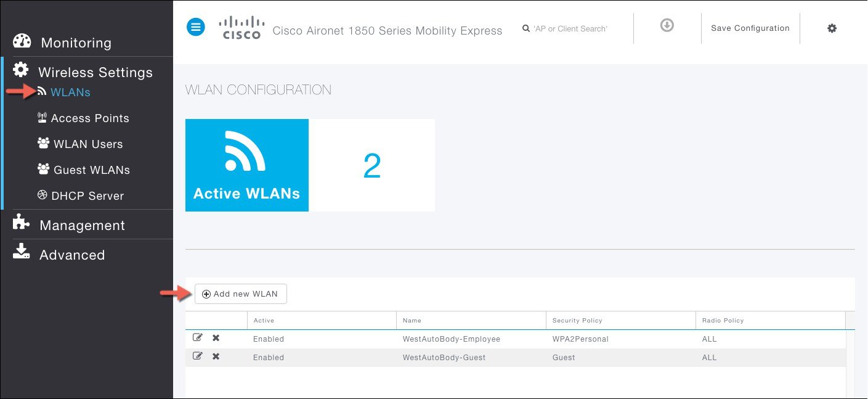
Task: Open the Wireless Settings menu section
Action: coord(95,72)
